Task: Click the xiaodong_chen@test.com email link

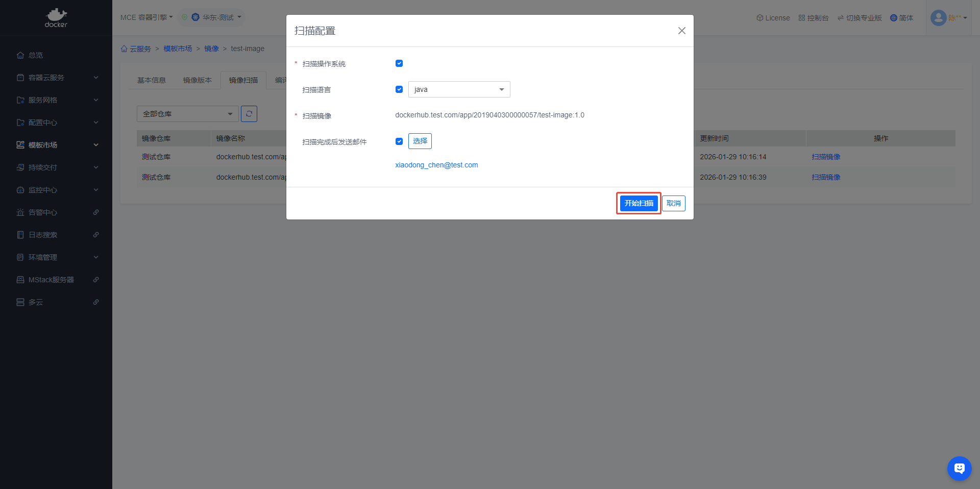Action: point(436,165)
